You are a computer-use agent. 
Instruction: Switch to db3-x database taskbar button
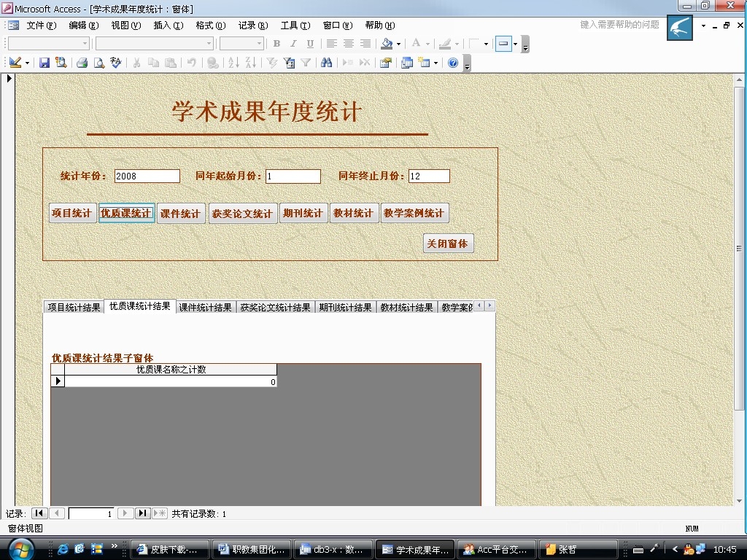(x=333, y=550)
